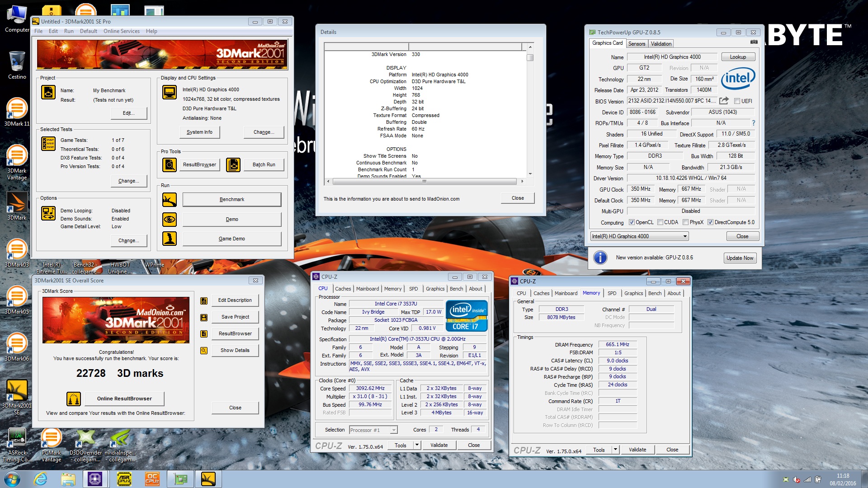This screenshot has height=488, width=868.
Task: Click the Edit Description icon in score window
Action: tap(204, 301)
